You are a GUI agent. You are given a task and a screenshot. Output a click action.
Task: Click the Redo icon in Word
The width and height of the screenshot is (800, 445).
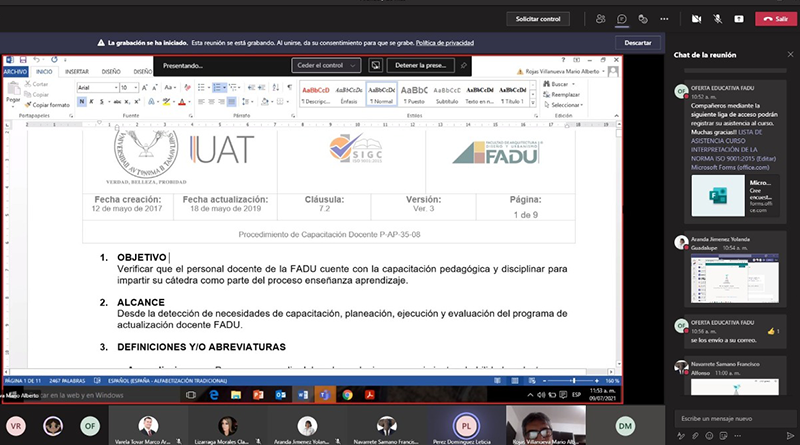(x=54, y=60)
